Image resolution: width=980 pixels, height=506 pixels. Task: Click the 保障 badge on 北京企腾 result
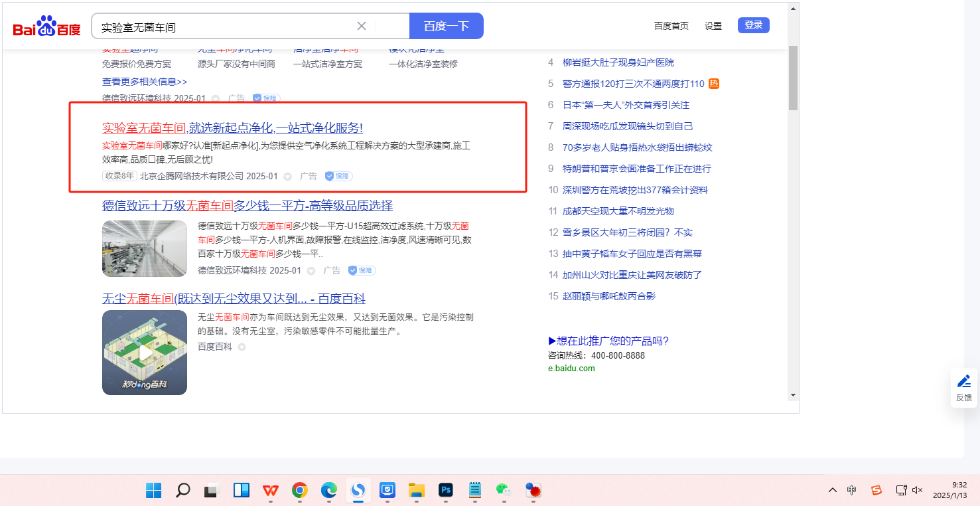(338, 177)
